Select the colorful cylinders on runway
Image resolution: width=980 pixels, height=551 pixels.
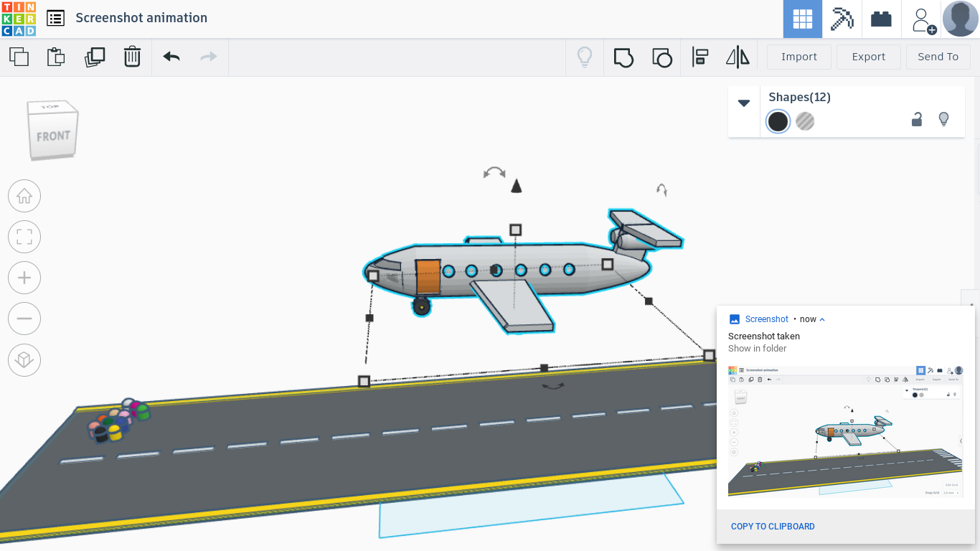[118, 421]
